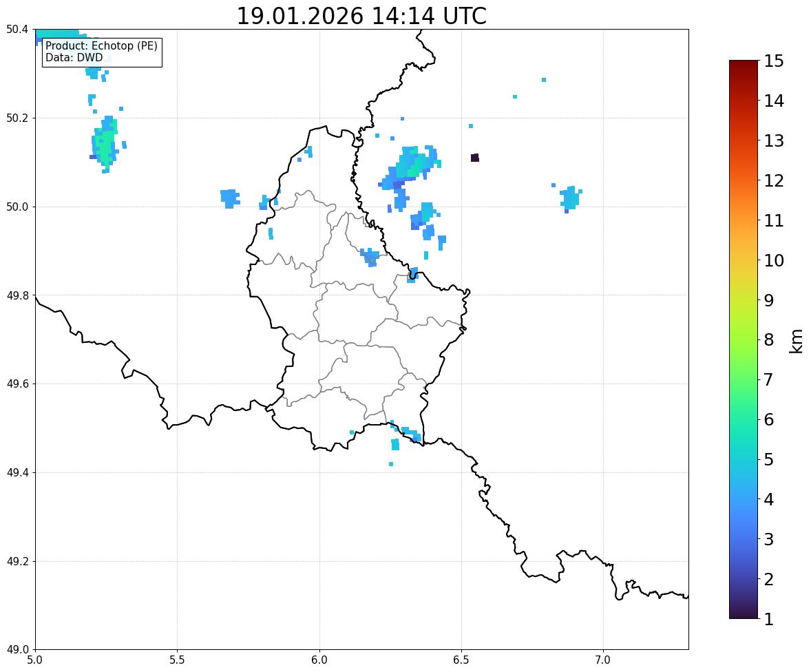Image resolution: width=811 pixels, height=672 pixels.
Task: Click the colorbar tick label '4'
Action: pos(769,499)
